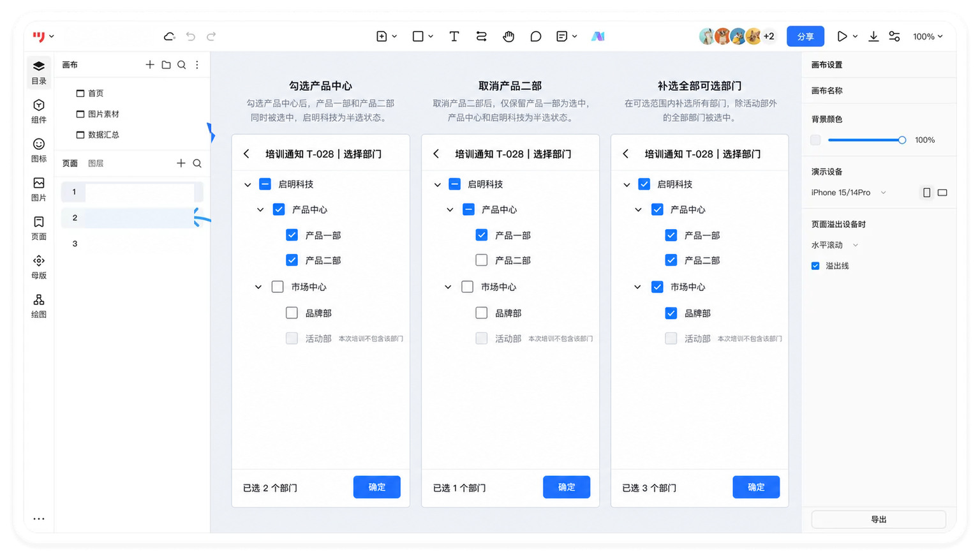This screenshot has height=559, width=980.
Task: Open the 演示设备 iPhone 15/14Pro dropdown
Action: pyautogui.click(x=849, y=192)
